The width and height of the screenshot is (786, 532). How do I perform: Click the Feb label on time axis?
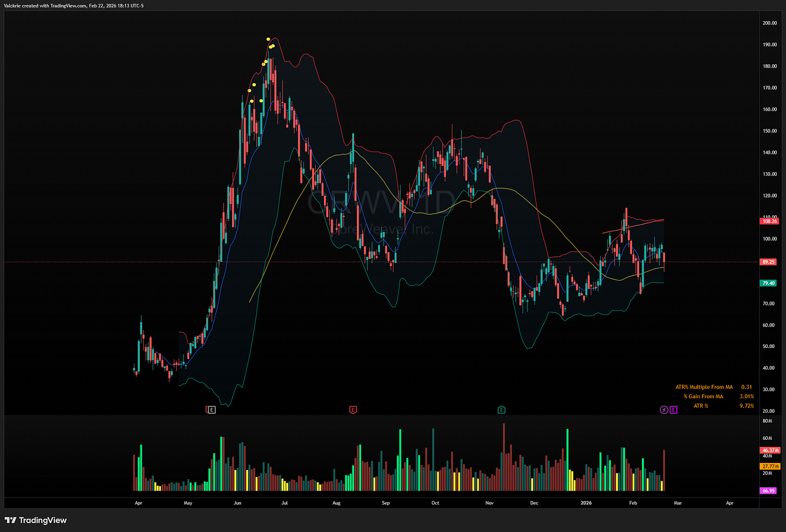point(633,503)
